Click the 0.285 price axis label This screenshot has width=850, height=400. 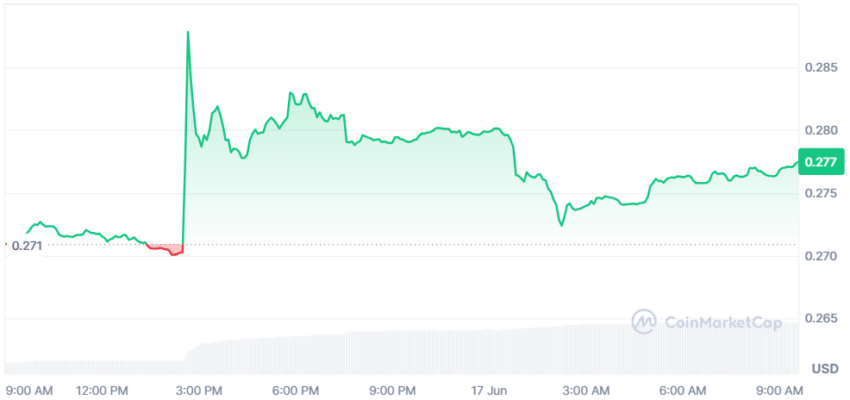[820, 68]
